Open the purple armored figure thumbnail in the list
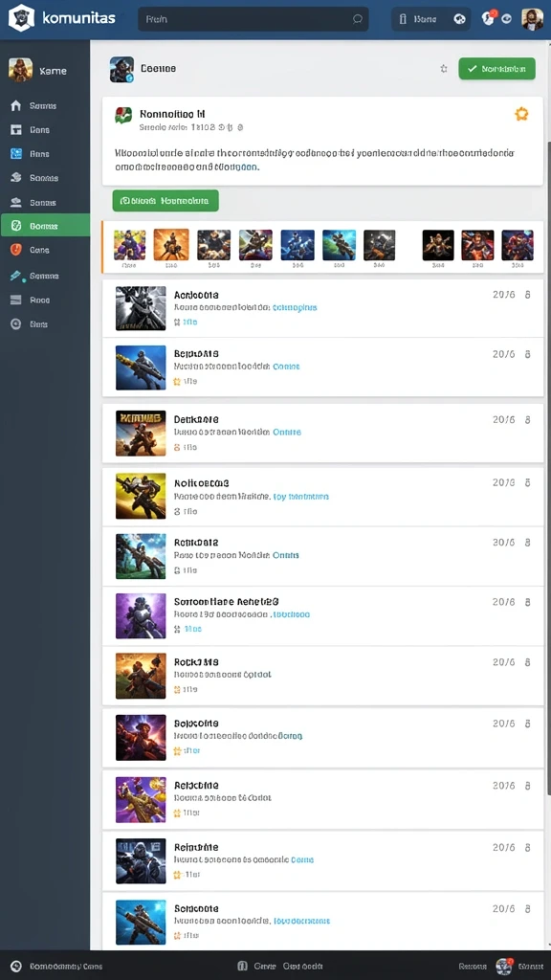Image resolution: width=551 pixels, height=980 pixels. tap(141, 615)
